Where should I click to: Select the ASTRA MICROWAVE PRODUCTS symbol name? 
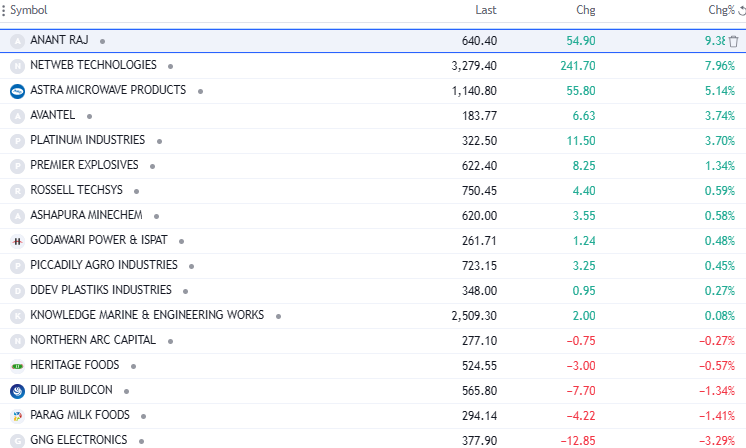click(108, 90)
